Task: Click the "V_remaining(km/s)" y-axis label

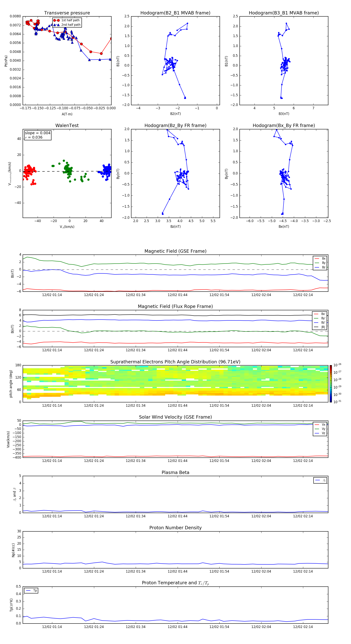Action: click(x=10, y=173)
